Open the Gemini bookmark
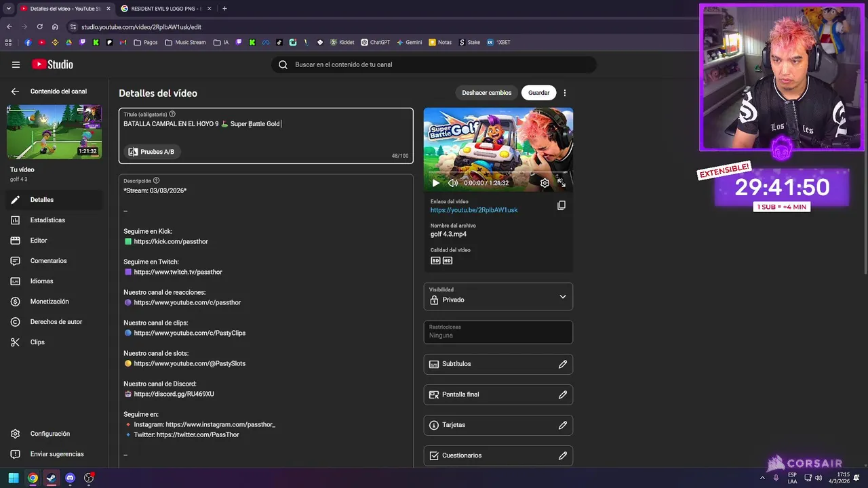The width and height of the screenshot is (868, 488). click(410, 42)
